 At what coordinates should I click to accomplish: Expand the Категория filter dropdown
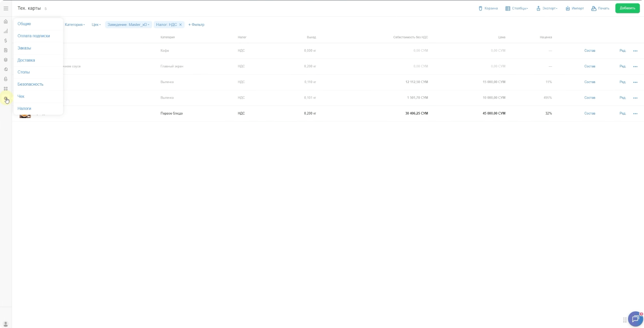click(75, 25)
